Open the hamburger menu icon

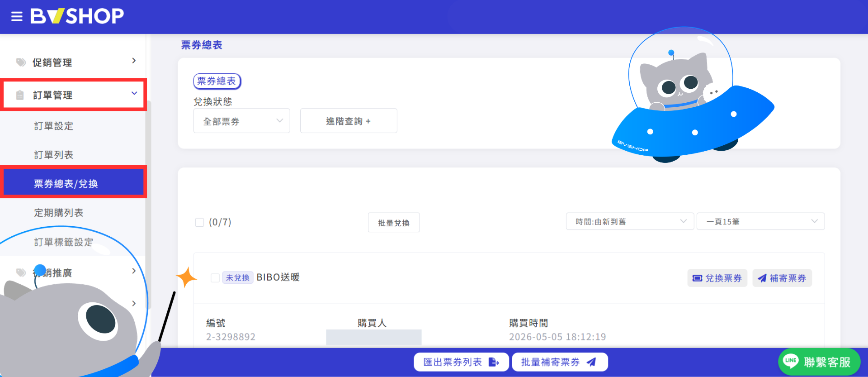click(x=17, y=17)
